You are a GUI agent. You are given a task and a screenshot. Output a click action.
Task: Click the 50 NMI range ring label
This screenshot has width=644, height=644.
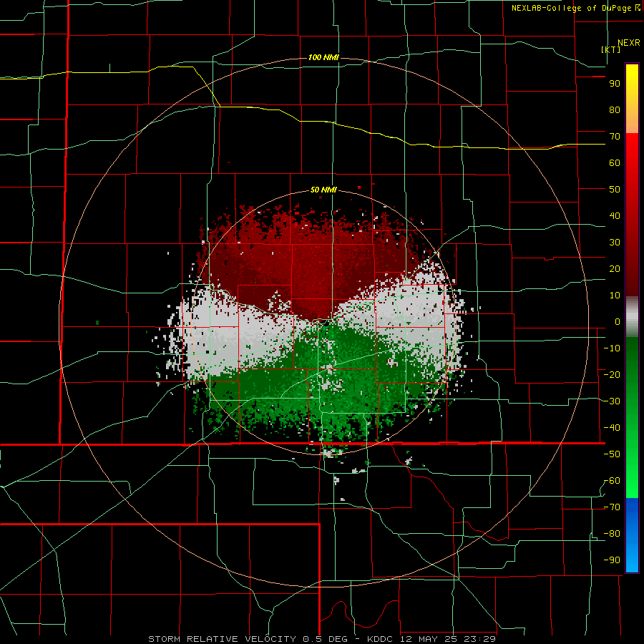(323, 190)
